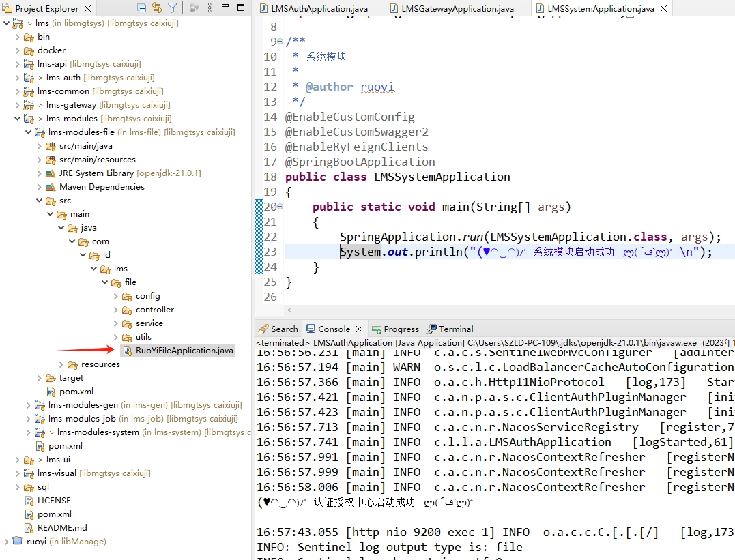This screenshot has height=560, width=735.
Task: Click the editor horizontal scroll left arrow
Action: [289, 310]
